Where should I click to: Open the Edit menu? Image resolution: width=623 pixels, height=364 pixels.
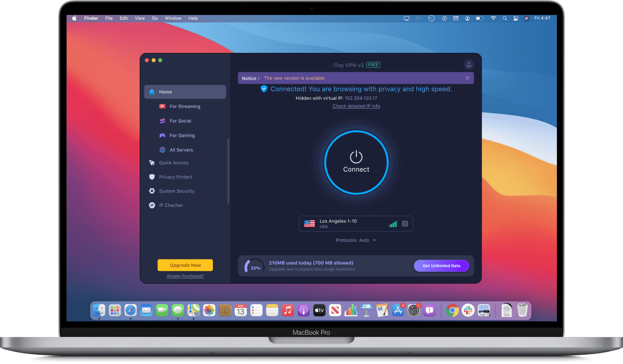tap(123, 18)
